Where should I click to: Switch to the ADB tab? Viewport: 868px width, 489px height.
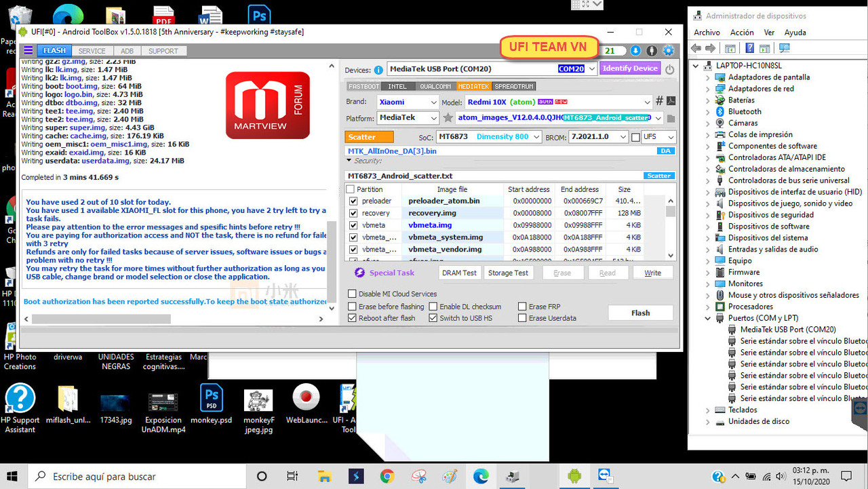coord(127,51)
